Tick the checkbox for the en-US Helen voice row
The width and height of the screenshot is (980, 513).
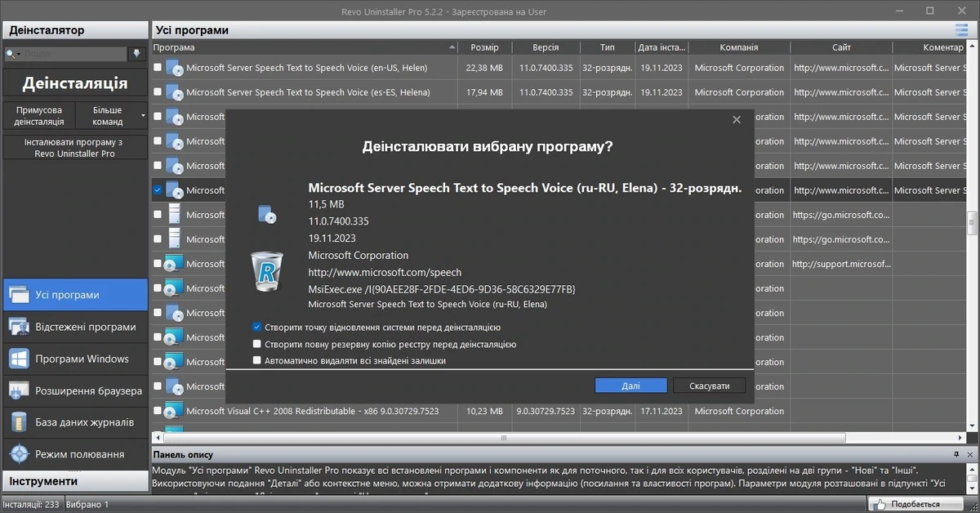pyautogui.click(x=158, y=68)
